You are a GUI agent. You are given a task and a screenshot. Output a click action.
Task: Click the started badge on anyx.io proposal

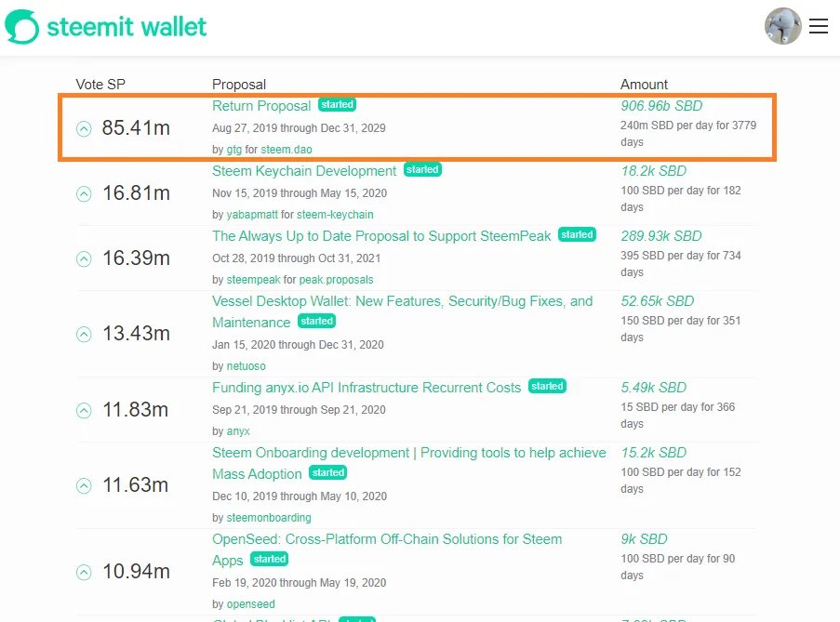[x=547, y=386]
